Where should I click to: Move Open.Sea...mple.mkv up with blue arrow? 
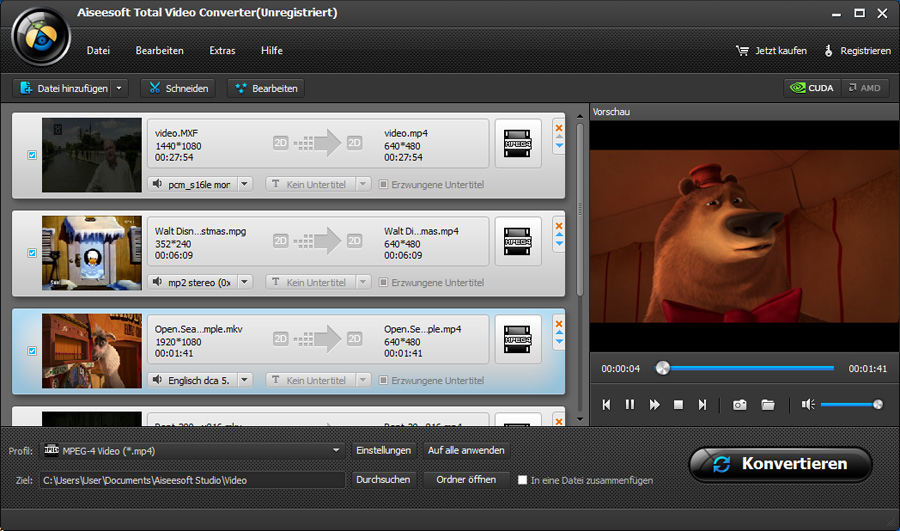[x=558, y=334]
